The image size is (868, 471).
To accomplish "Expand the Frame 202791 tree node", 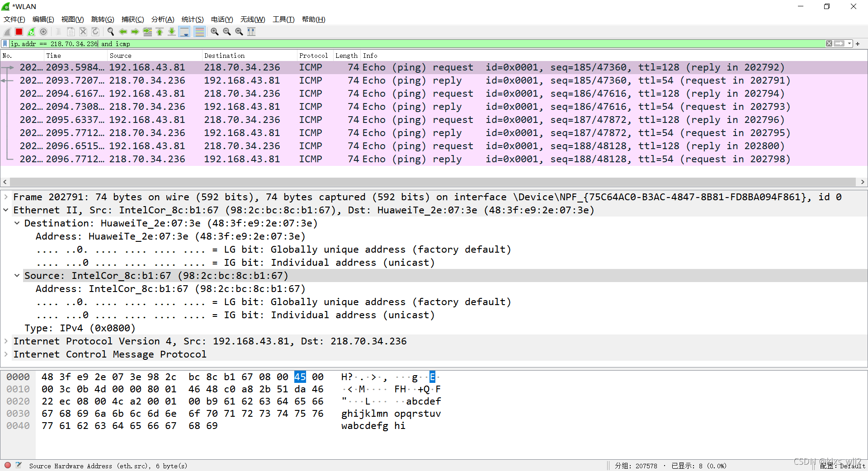I will 6,197.
